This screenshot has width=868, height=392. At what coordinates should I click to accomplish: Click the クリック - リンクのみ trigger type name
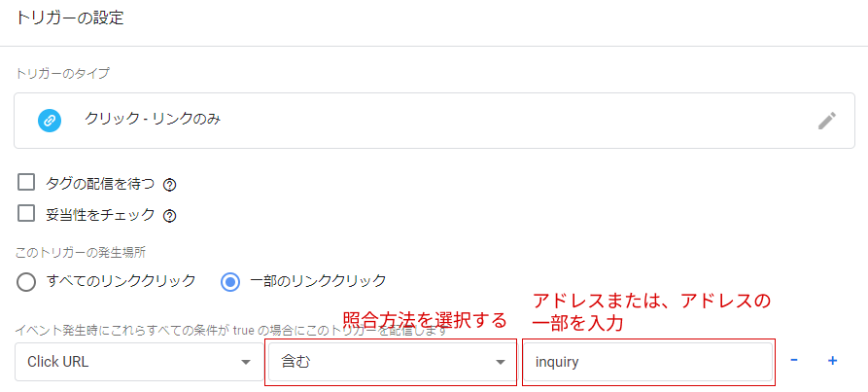coord(153,120)
